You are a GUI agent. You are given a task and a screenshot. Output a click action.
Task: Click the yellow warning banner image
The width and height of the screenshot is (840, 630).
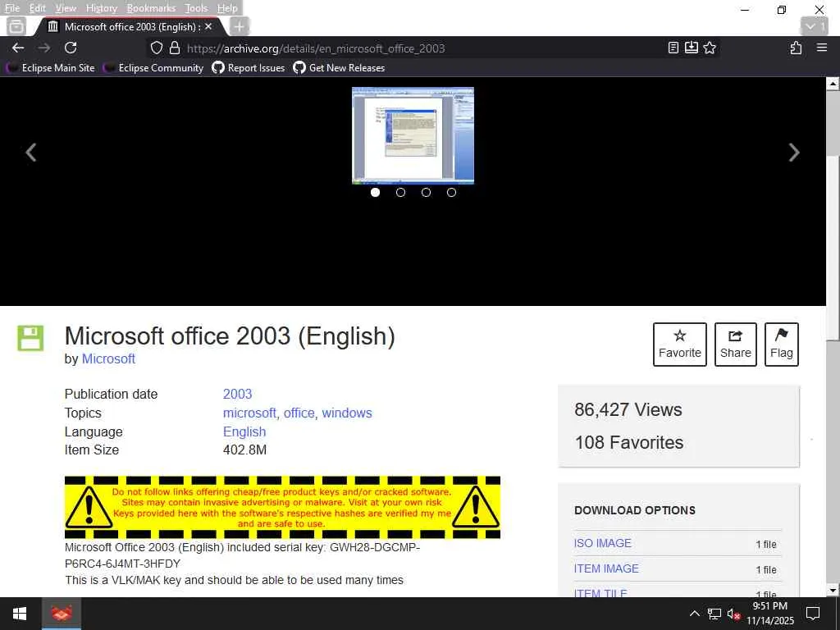(282, 507)
